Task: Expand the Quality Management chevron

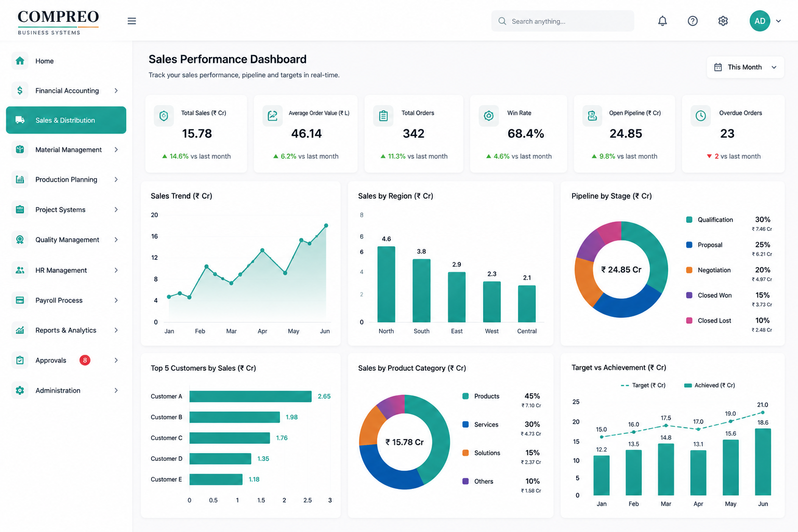Action: pyautogui.click(x=116, y=240)
